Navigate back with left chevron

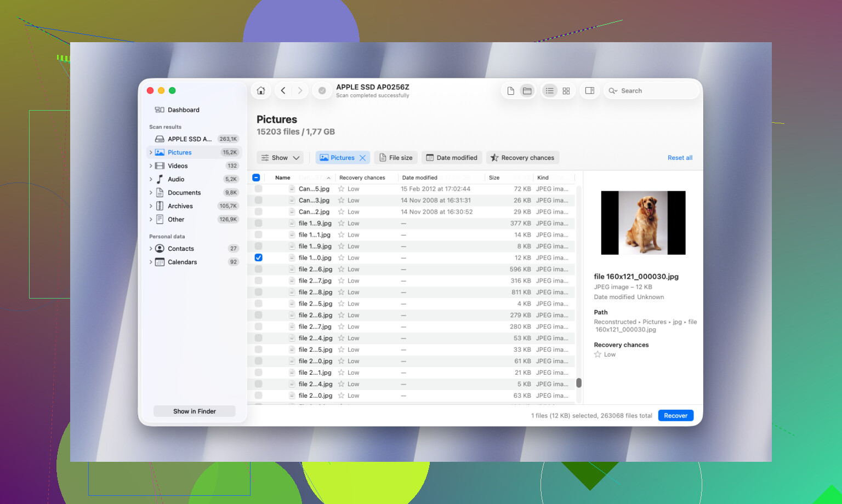click(283, 91)
